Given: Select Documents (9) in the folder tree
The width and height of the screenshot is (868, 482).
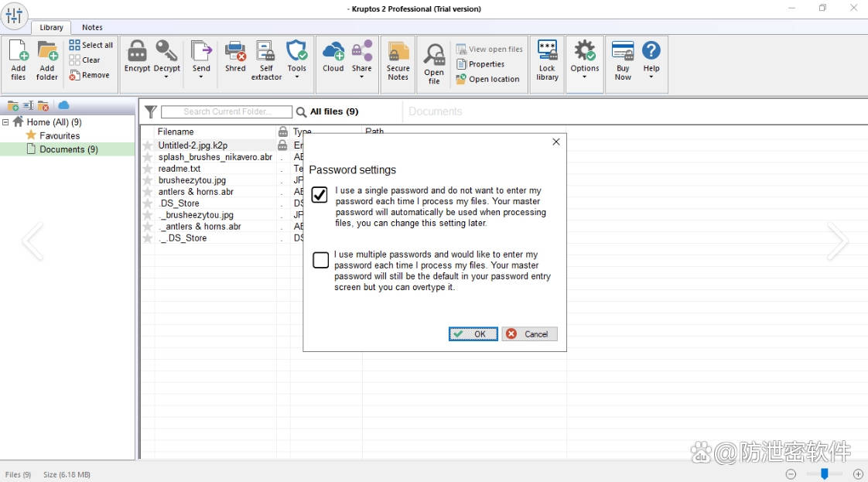Looking at the screenshot, I should coord(69,149).
